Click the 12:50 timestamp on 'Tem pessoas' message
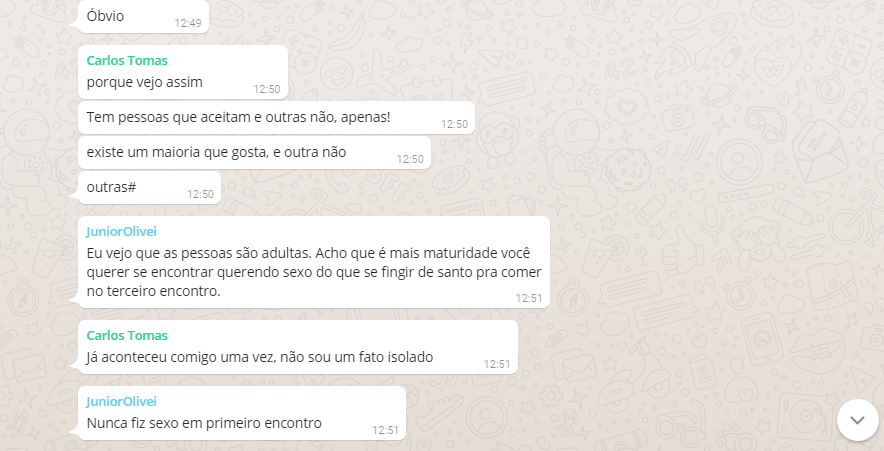Screen dimensions: 884x451 [454, 125]
